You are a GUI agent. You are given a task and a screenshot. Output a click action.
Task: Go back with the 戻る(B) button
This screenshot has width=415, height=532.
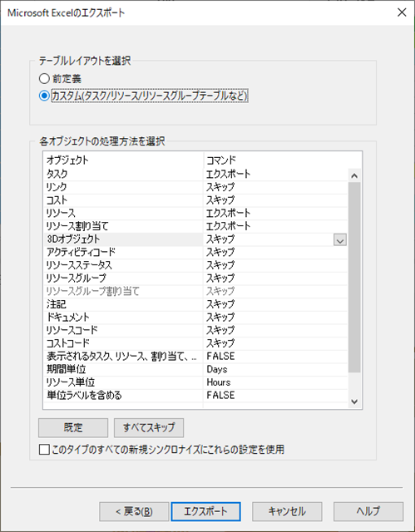coord(134,512)
